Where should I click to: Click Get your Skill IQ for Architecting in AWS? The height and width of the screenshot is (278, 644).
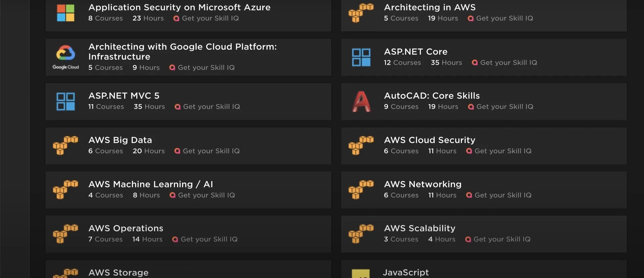504,18
